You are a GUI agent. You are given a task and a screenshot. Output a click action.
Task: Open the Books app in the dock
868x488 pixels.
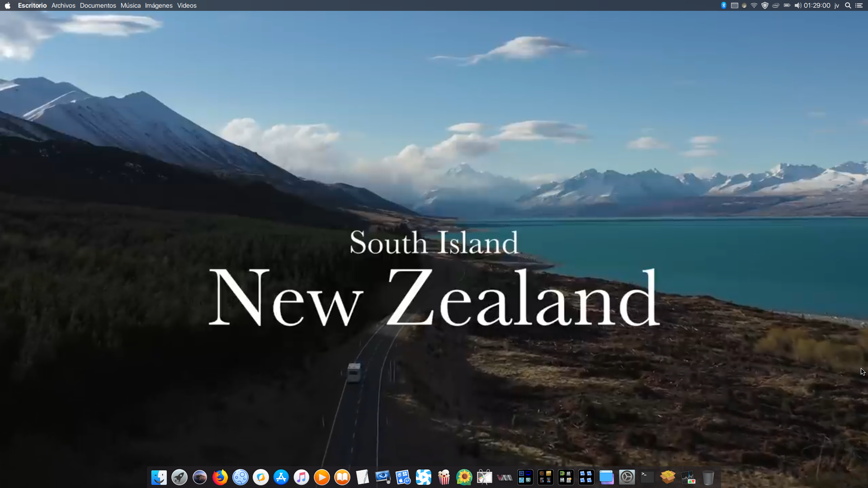point(342,477)
